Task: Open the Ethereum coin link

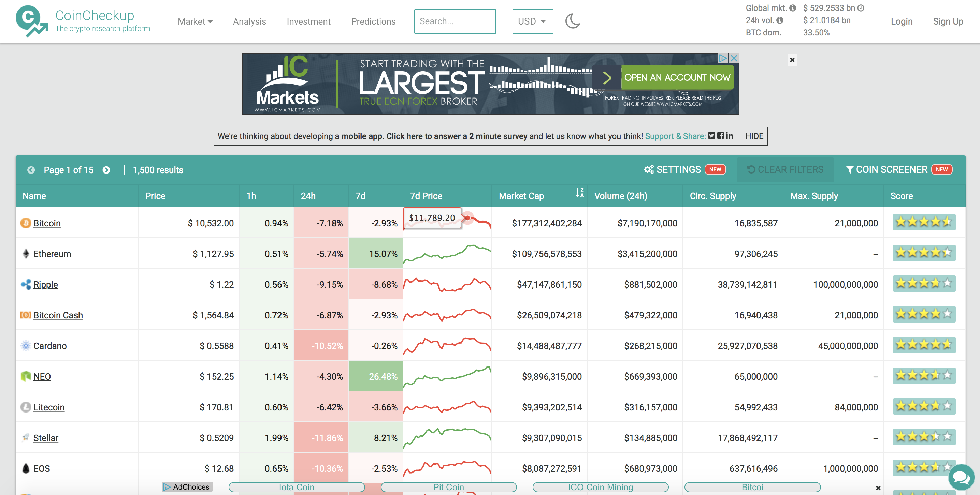Action: point(52,254)
